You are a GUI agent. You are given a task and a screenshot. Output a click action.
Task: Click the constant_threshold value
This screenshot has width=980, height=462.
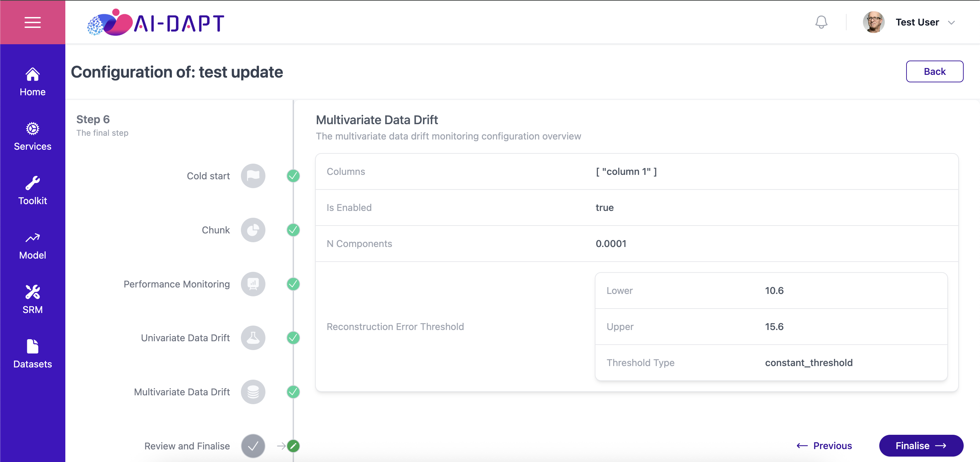tap(809, 362)
